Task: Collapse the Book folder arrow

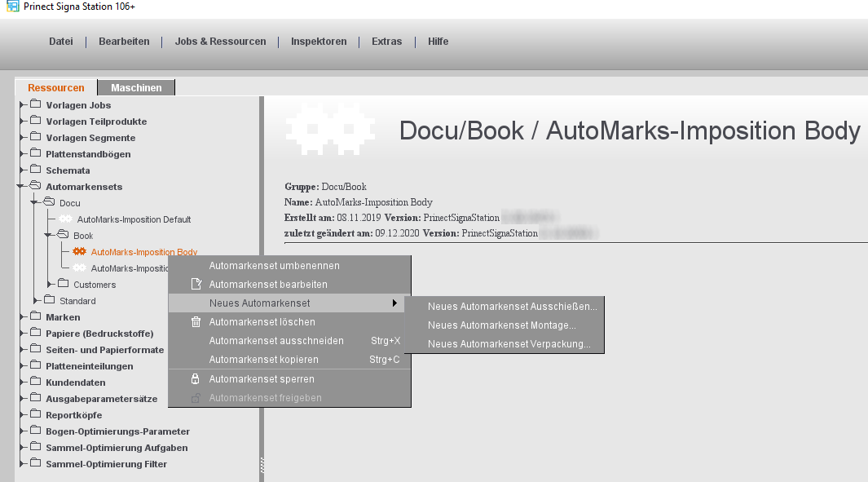Action: [x=49, y=236]
